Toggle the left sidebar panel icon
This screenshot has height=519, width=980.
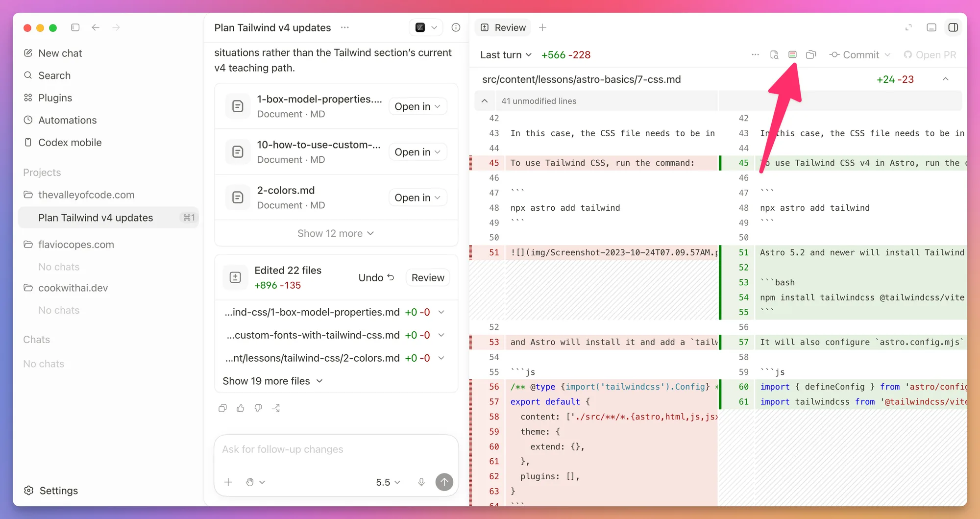click(x=75, y=27)
